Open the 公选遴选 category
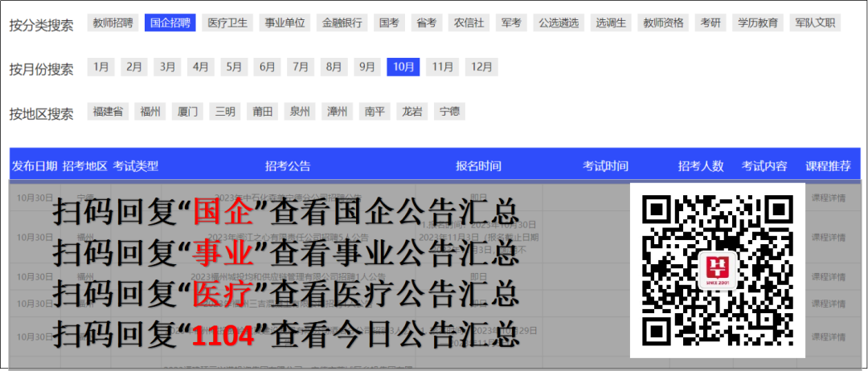Image resolution: width=868 pixels, height=371 pixels. (x=559, y=22)
